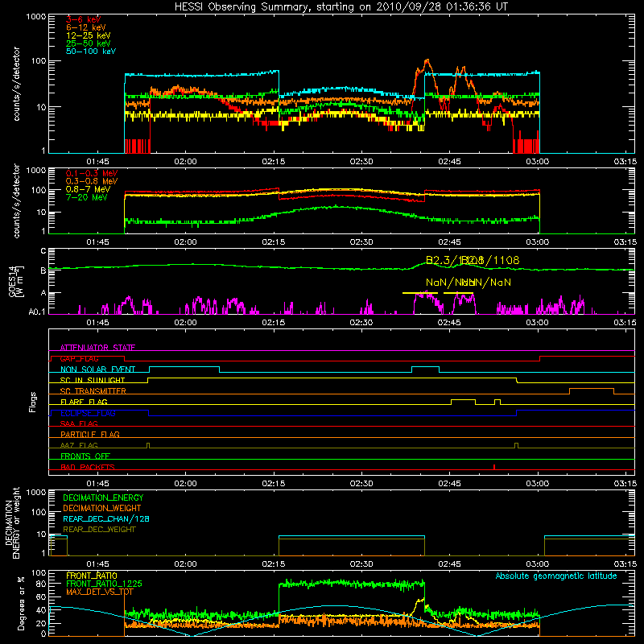The height and width of the screenshot is (644, 644).
Task: Click the first yellow flare flag pulse
Action: click(464, 401)
